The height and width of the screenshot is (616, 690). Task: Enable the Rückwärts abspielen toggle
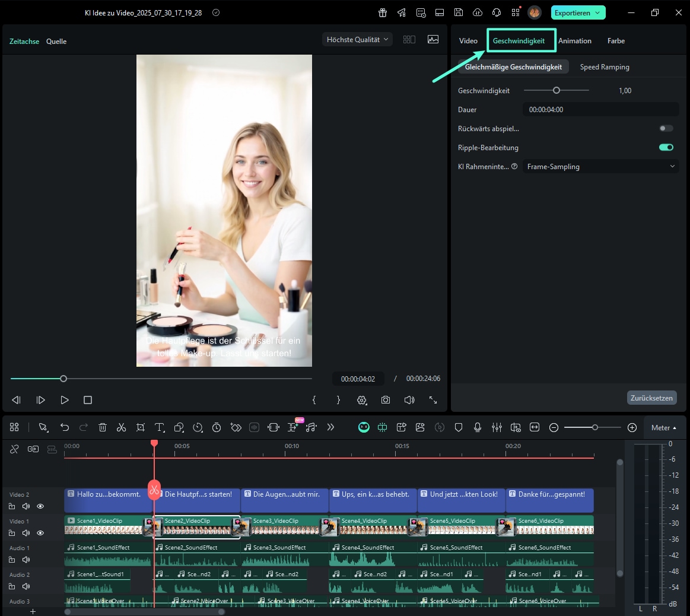coord(666,128)
